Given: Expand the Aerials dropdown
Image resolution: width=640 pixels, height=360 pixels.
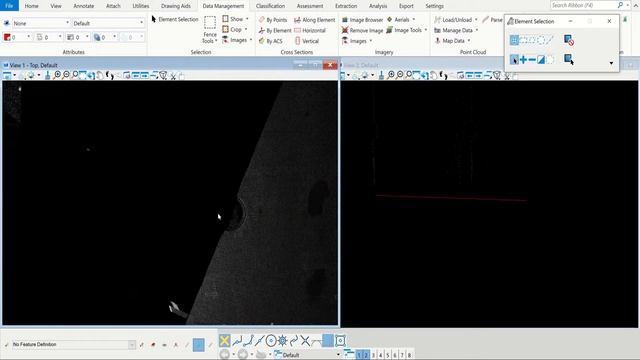Looking at the screenshot, I should (401, 19).
